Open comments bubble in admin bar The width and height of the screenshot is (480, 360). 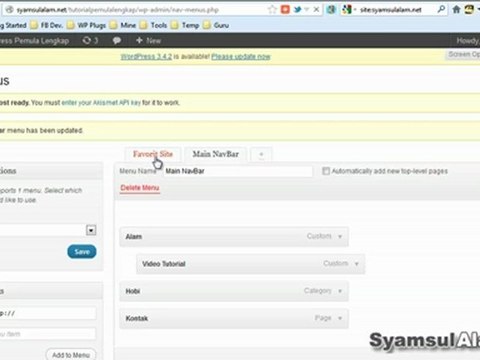click(117, 41)
